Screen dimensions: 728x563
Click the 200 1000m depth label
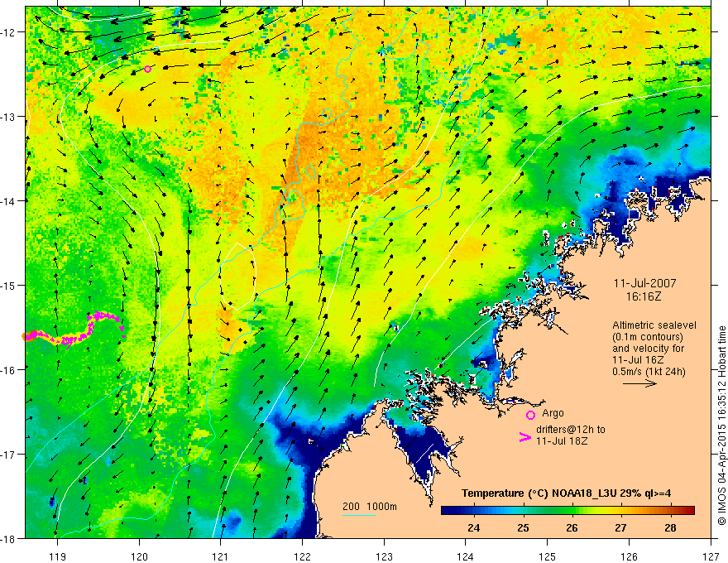tap(370, 507)
